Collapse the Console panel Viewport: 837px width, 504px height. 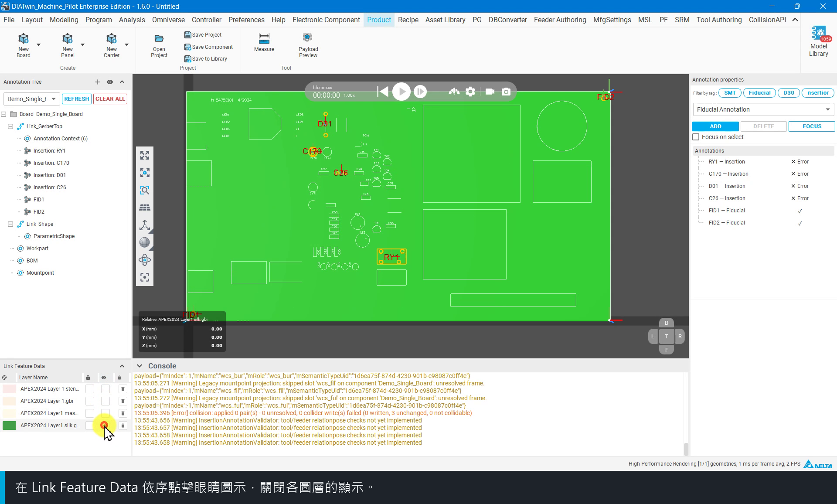pyautogui.click(x=139, y=366)
